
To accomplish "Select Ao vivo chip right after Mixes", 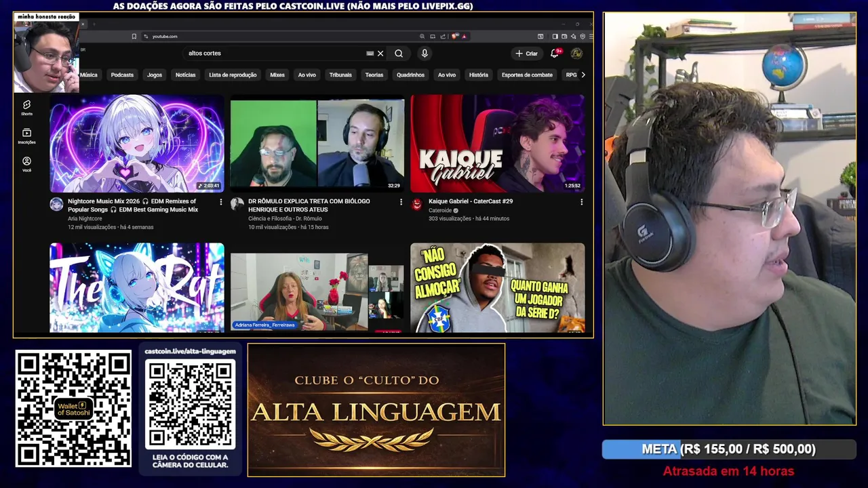I will (x=307, y=75).
